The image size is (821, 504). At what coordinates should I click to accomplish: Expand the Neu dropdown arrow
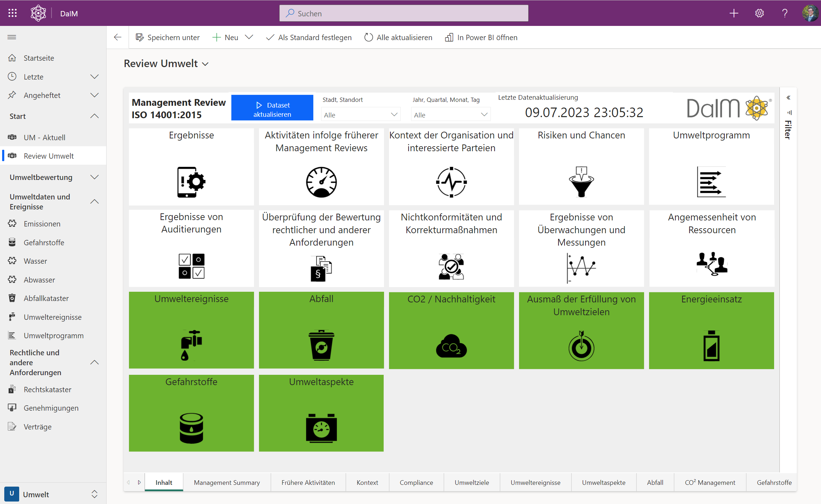[250, 37]
